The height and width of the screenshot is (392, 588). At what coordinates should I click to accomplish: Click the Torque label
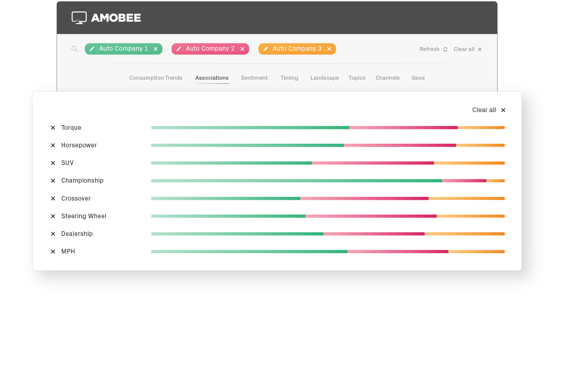point(71,128)
